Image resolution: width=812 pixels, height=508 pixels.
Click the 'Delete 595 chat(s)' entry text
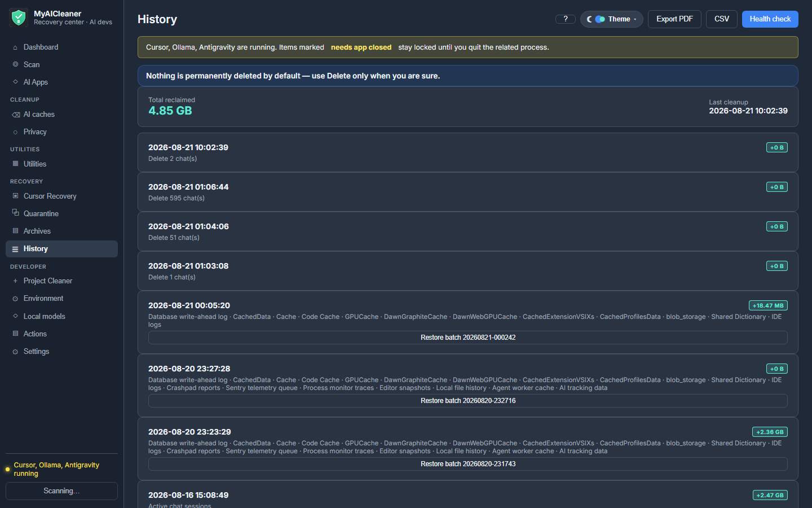click(x=176, y=199)
